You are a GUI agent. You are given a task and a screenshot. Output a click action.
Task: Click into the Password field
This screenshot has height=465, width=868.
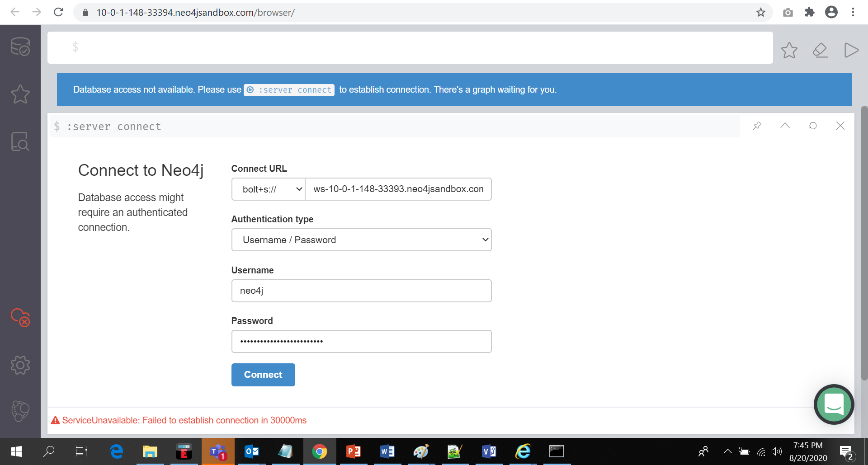tap(361, 341)
